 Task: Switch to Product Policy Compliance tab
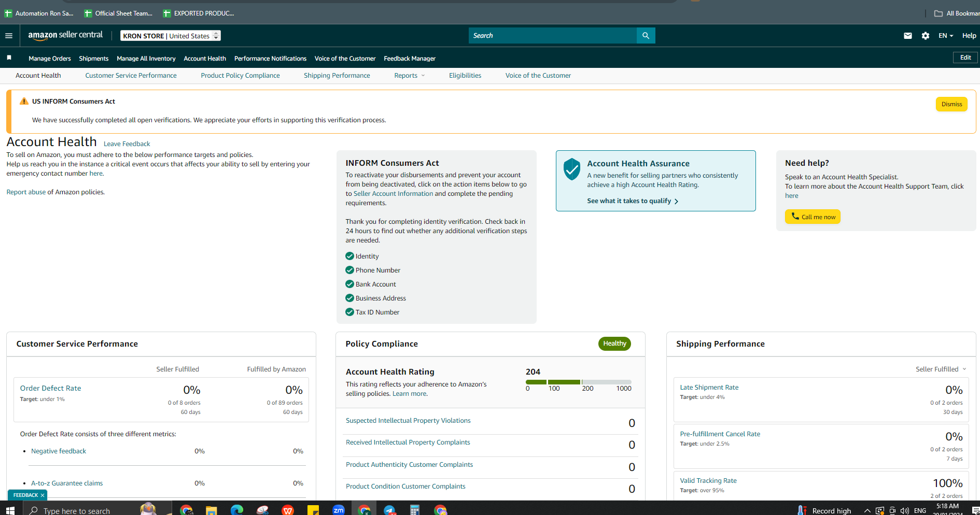[x=240, y=76]
